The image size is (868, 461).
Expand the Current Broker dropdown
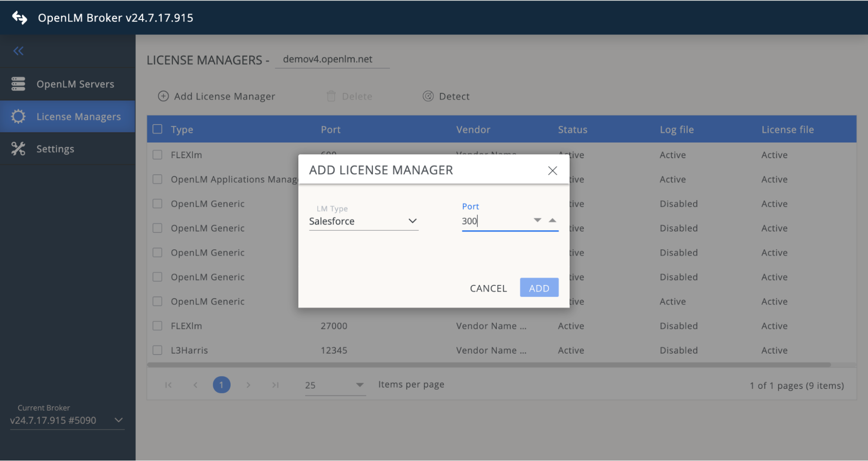pos(118,420)
